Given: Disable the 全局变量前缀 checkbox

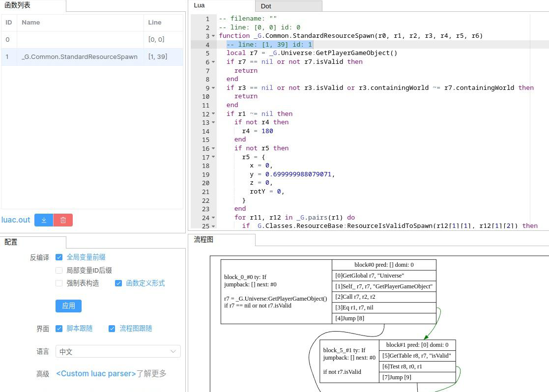Looking at the screenshot, I should tap(59, 257).
